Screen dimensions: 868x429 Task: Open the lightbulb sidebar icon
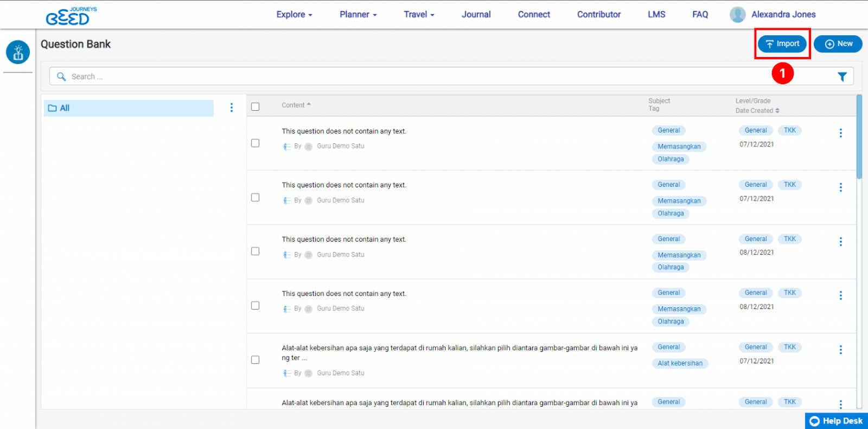coord(18,53)
